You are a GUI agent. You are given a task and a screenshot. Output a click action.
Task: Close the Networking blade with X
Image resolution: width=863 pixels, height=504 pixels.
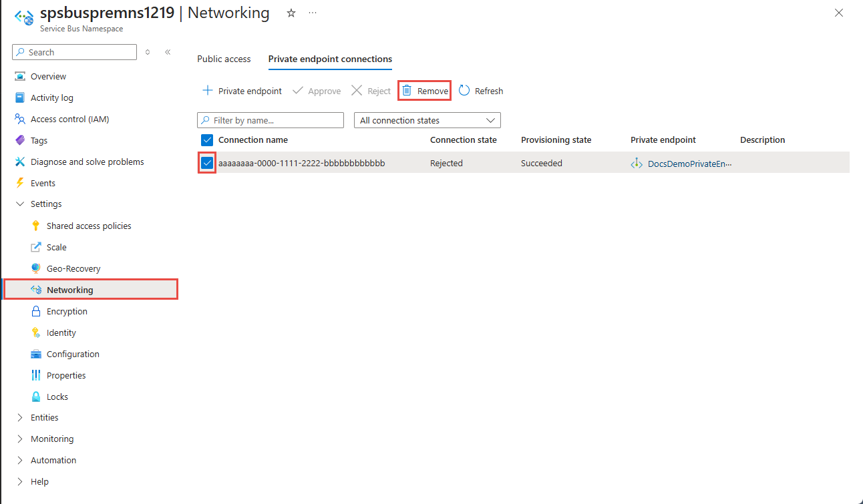839,13
